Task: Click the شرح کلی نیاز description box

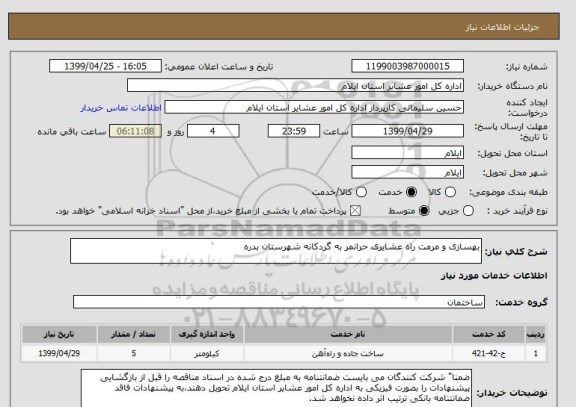Action: point(276,251)
